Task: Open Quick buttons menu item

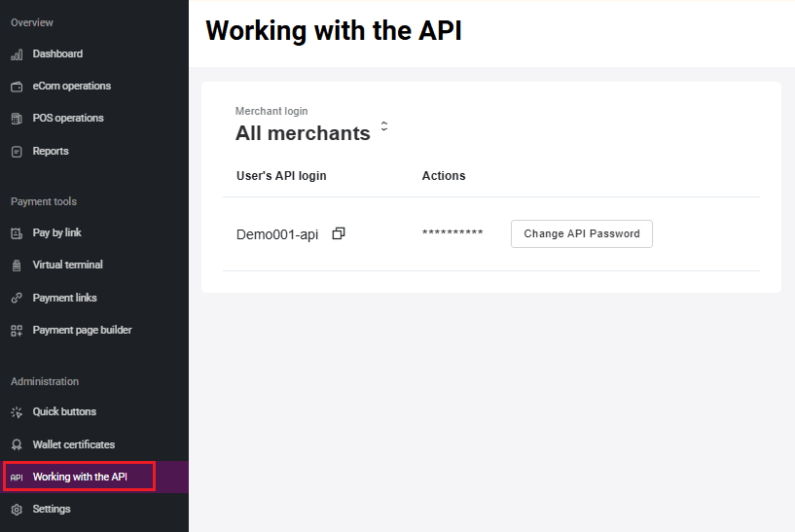Action: (64, 411)
